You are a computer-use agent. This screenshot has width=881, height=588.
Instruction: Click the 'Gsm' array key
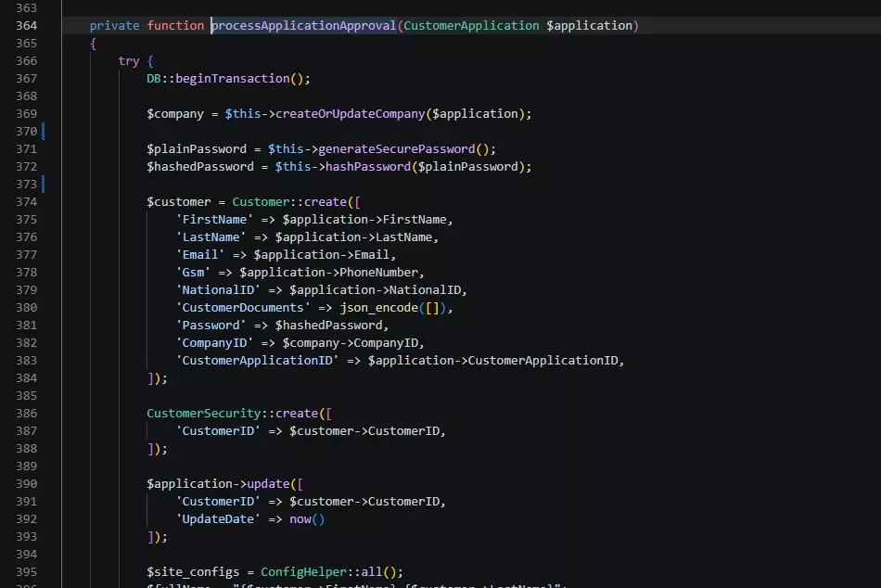193,272
